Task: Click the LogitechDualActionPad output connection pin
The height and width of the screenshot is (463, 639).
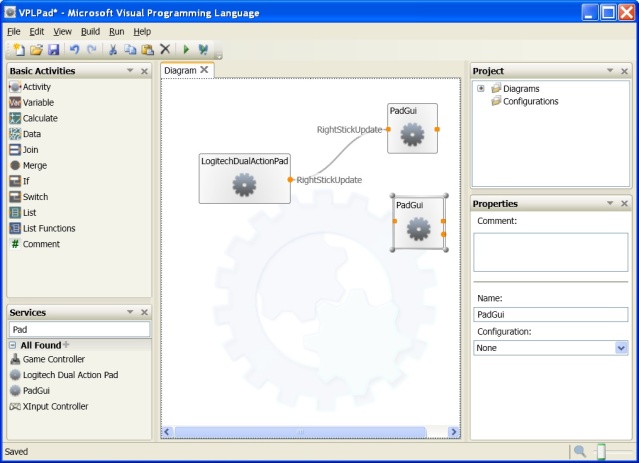Action: pos(290,179)
